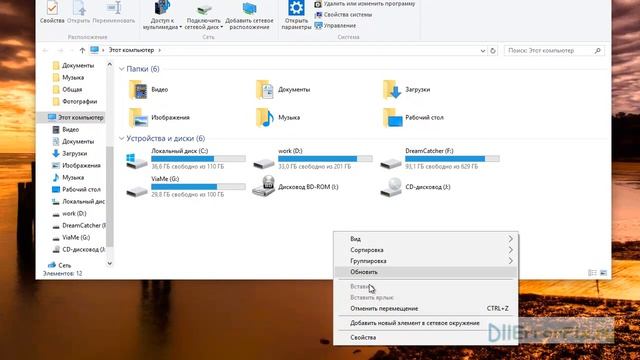
Task: Select Дисковод BD-ROM (I:) drive
Action: pyautogui.click(x=295, y=187)
